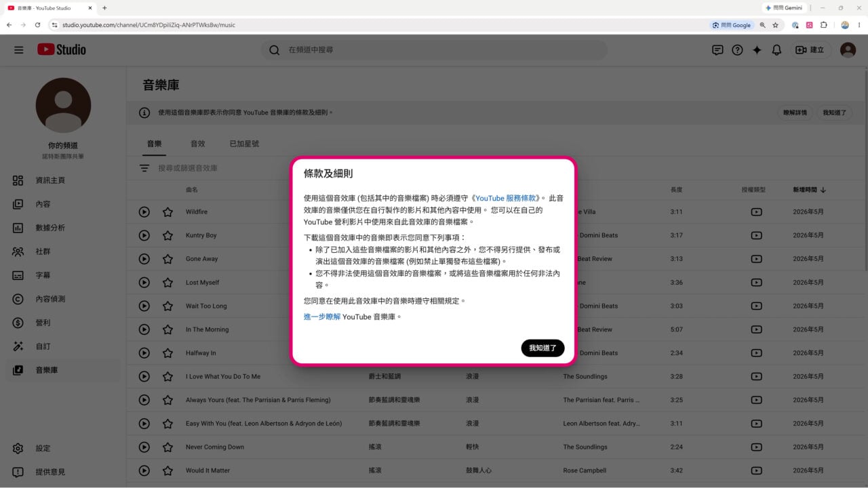Open 提供意見 in the sidebar
The width and height of the screenshot is (868, 488).
click(x=62, y=472)
